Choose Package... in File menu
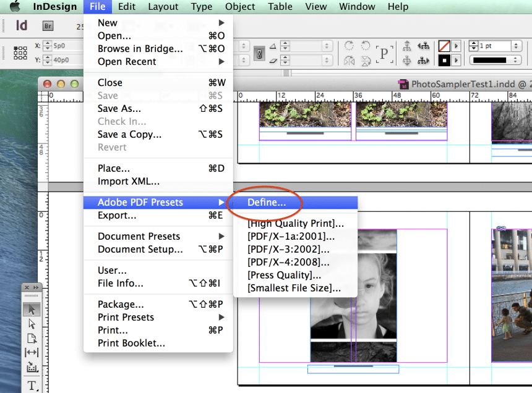 (x=158, y=304)
